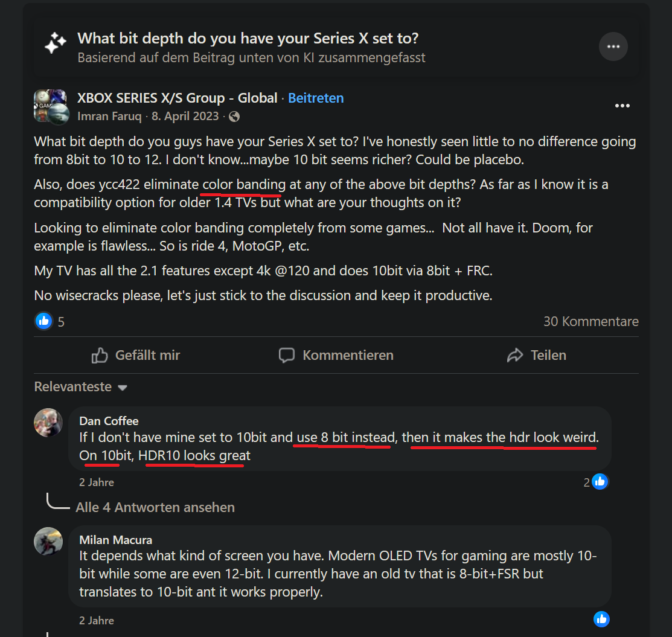Click Dan Coffee's profile picture
The image size is (672, 637).
tap(48, 423)
